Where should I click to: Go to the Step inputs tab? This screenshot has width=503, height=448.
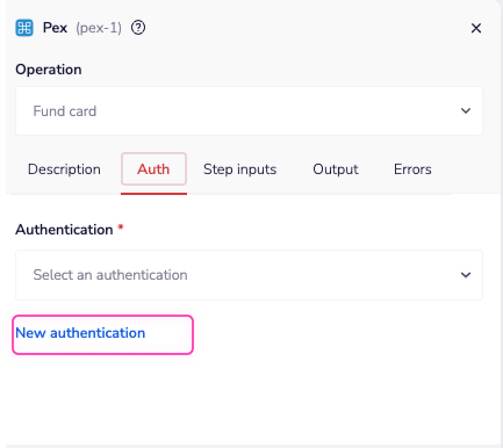point(240,169)
